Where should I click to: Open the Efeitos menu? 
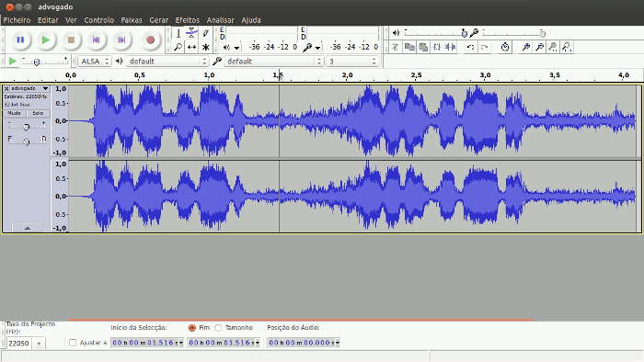[x=188, y=20]
